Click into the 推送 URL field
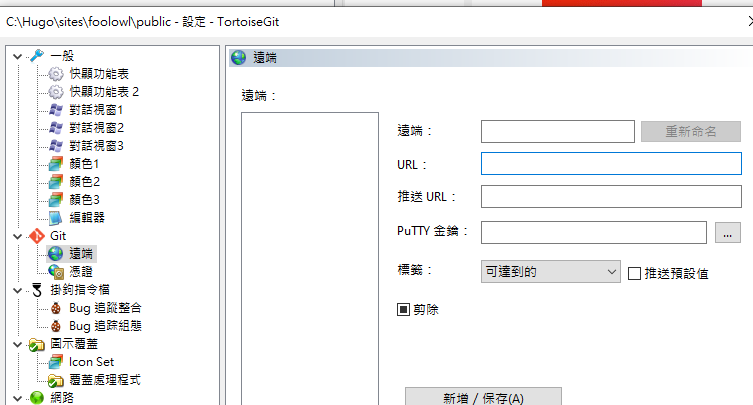The width and height of the screenshot is (753, 405). pos(611,196)
